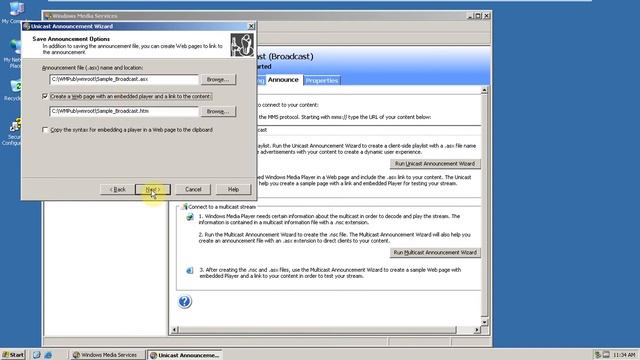Browse for the Sample_Broadcast.htm location
Screen dimensions: 640x360
(x=218, y=111)
